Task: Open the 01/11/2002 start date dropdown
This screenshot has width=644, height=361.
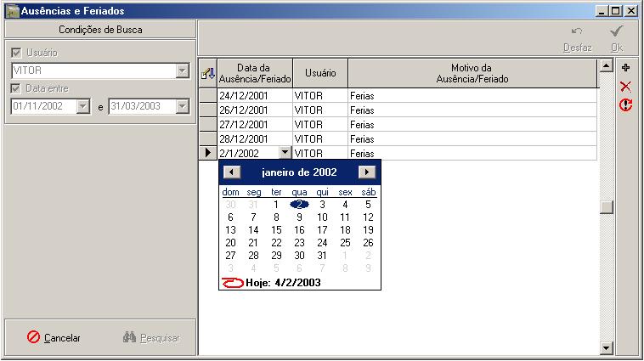Action: pyautogui.click(x=83, y=106)
